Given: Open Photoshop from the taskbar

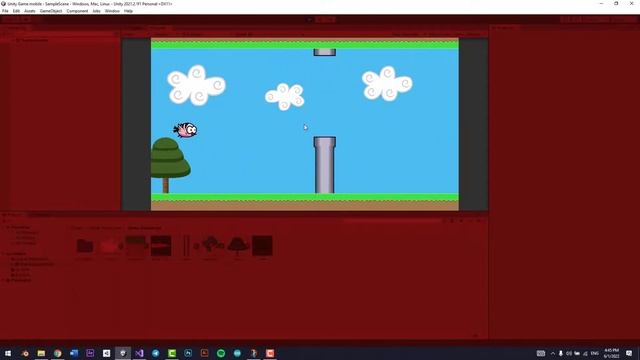Looking at the screenshot, I should click(x=188, y=353).
